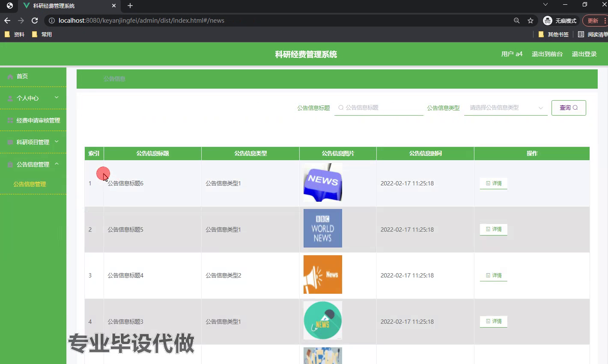Click the 公告信息时间 column header
The width and height of the screenshot is (608, 364).
click(x=425, y=153)
